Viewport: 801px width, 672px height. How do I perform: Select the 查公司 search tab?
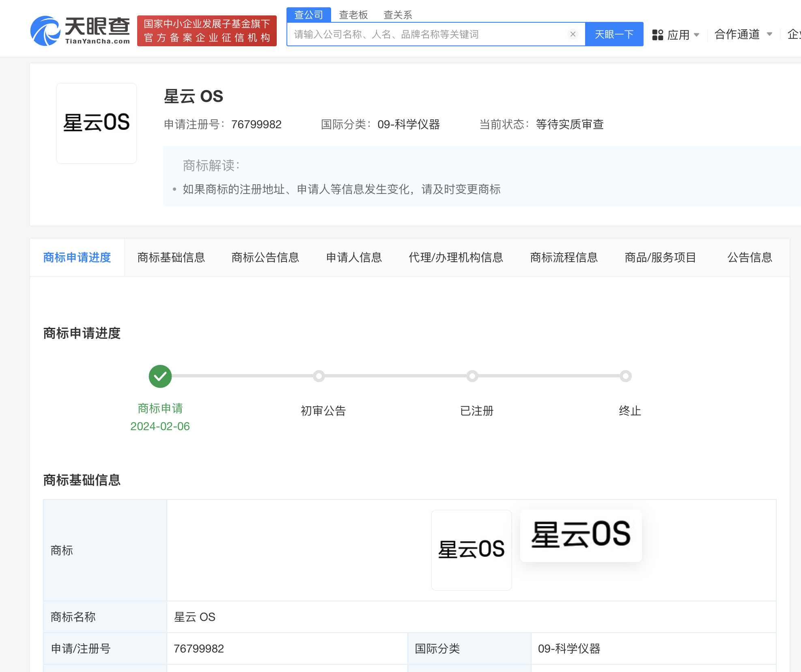pos(308,15)
